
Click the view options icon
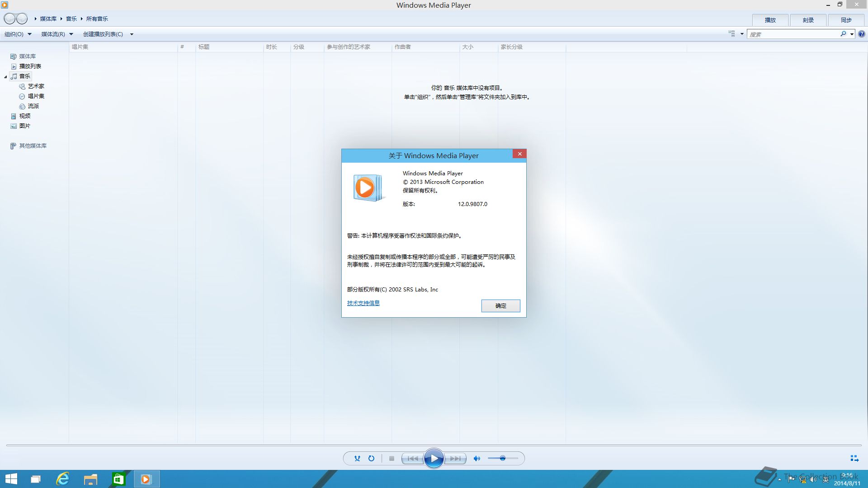(x=731, y=34)
